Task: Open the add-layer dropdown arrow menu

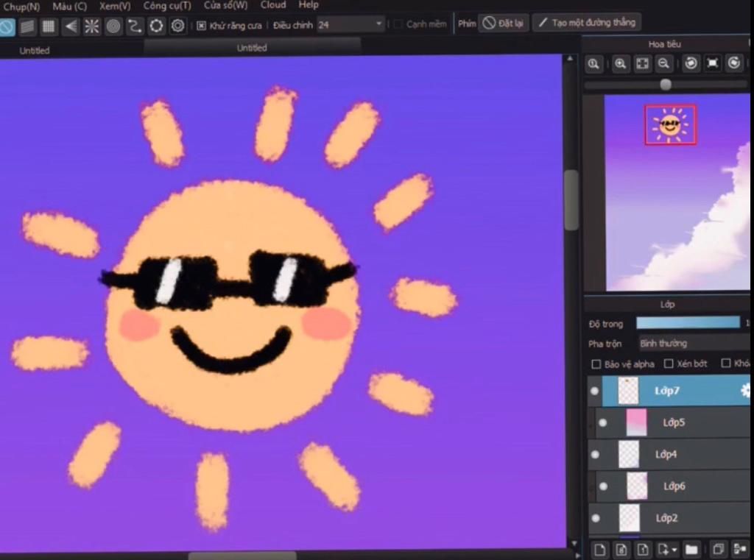Action: click(674, 550)
